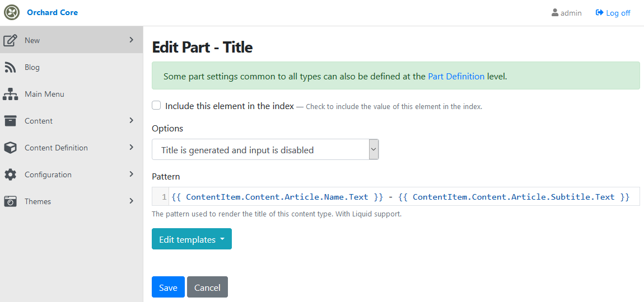Open the Main Menu sidebar item

72,94
